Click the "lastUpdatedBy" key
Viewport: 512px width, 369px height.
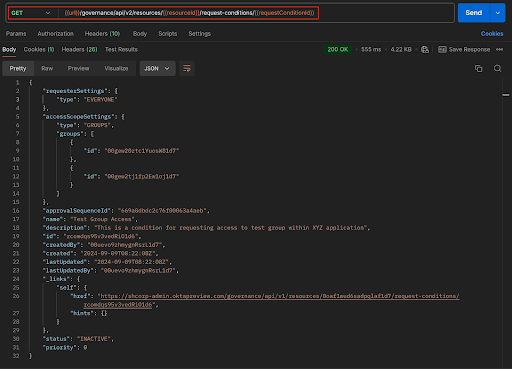click(68, 271)
